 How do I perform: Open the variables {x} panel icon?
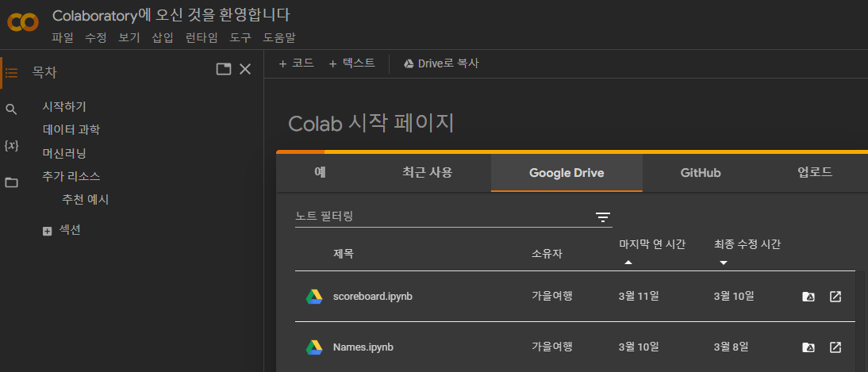tap(11, 146)
